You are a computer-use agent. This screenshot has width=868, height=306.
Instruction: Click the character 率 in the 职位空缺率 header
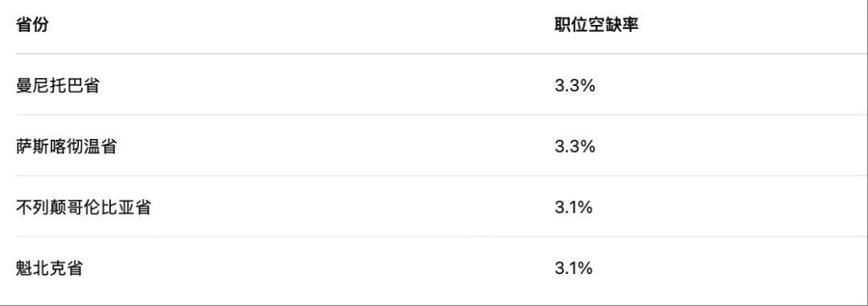[630, 26]
